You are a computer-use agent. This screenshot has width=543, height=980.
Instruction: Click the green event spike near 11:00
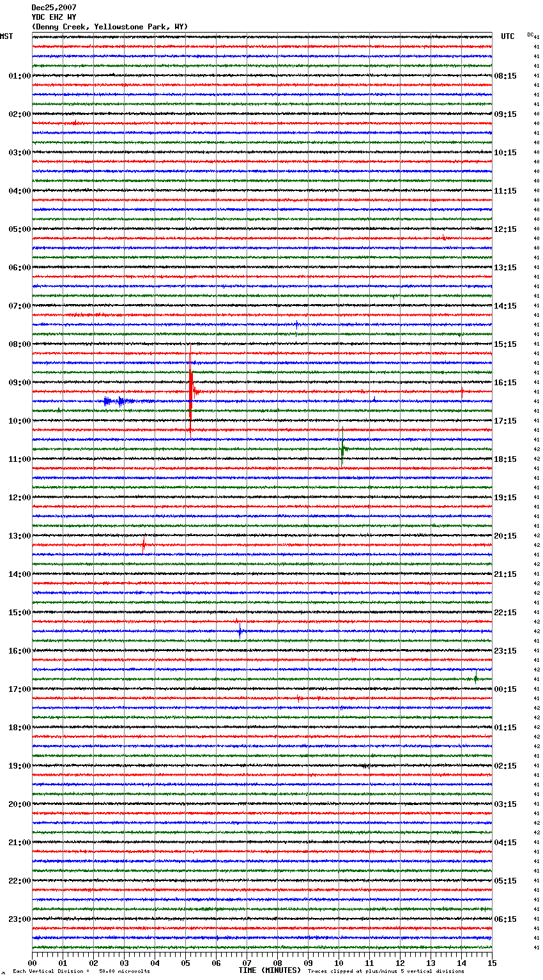coord(342,447)
